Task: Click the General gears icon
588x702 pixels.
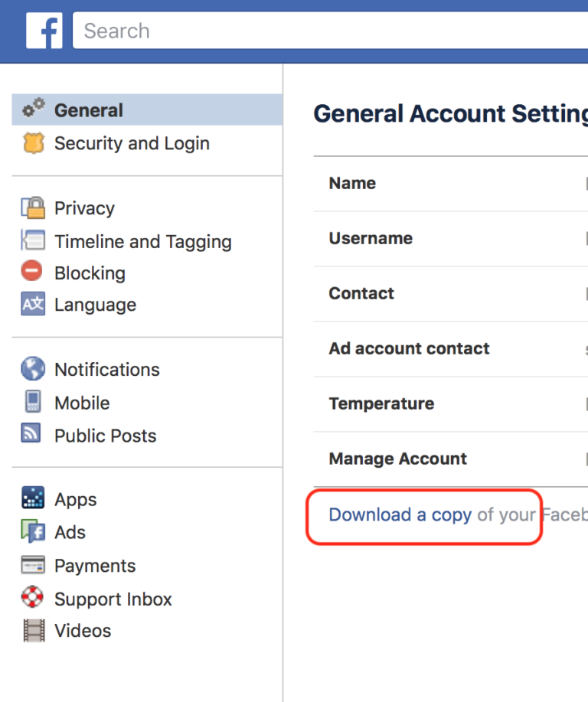Action: coord(34,108)
